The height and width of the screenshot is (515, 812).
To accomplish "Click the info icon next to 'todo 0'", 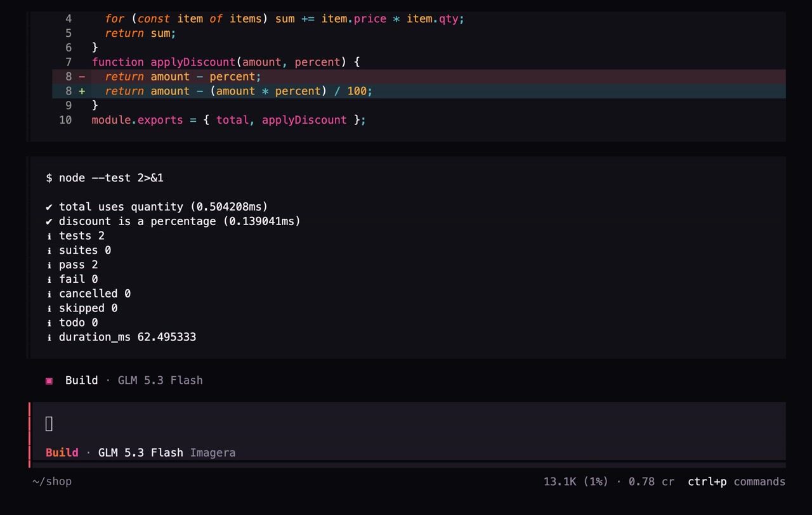I will [x=49, y=323].
